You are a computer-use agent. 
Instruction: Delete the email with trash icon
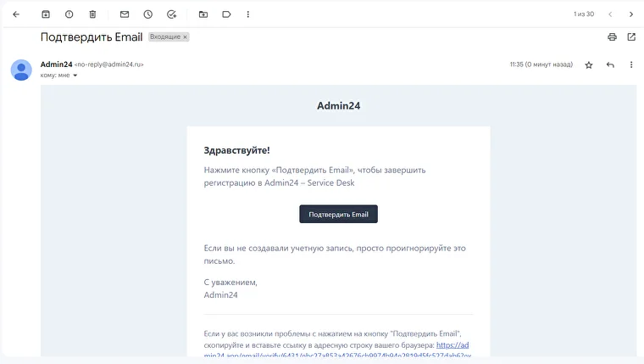92,14
